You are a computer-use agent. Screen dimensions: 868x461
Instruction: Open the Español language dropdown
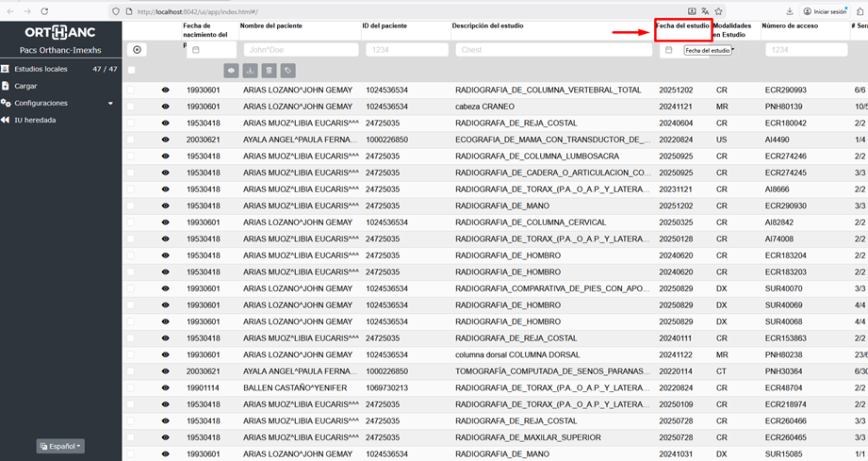click(60, 446)
